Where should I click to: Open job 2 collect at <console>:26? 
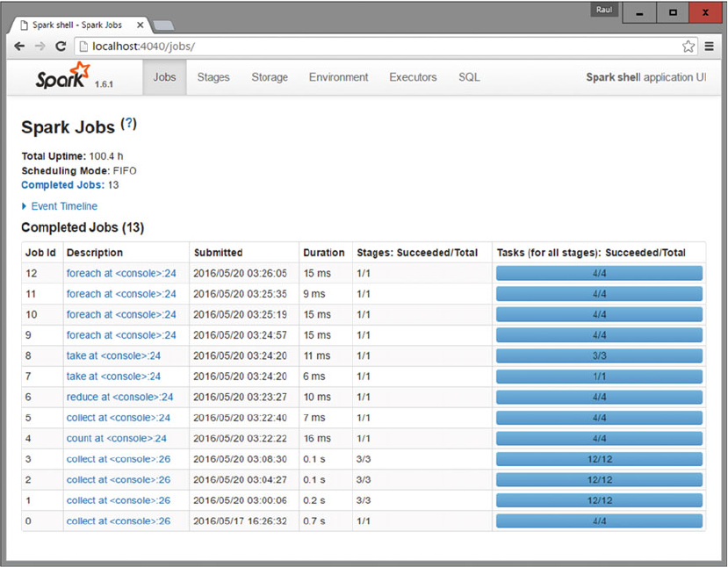119,480
